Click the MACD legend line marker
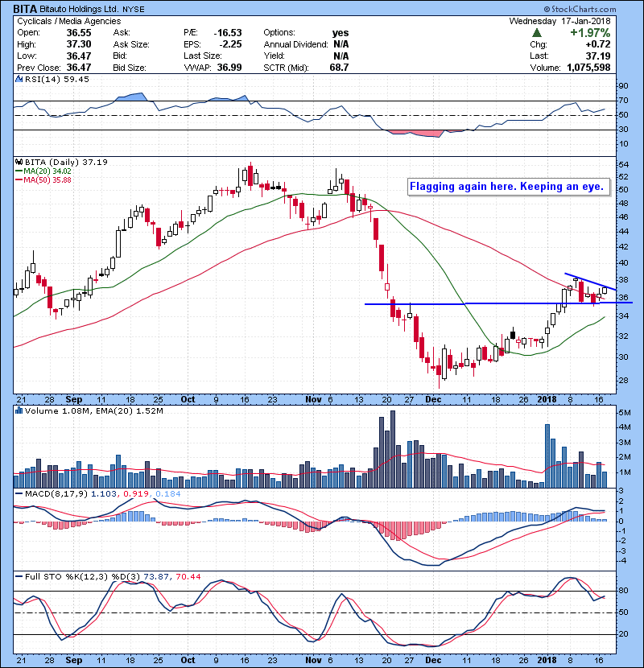This screenshot has height=668, width=644. (x=19, y=494)
